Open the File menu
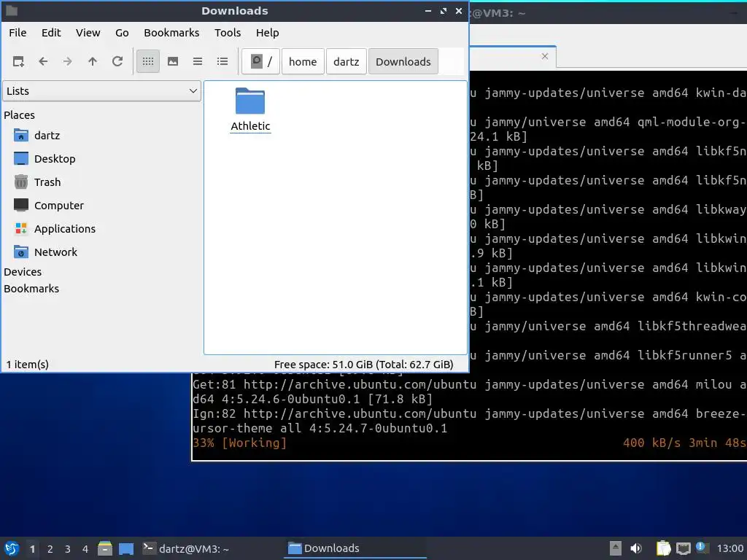The image size is (747, 560). tap(18, 33)
